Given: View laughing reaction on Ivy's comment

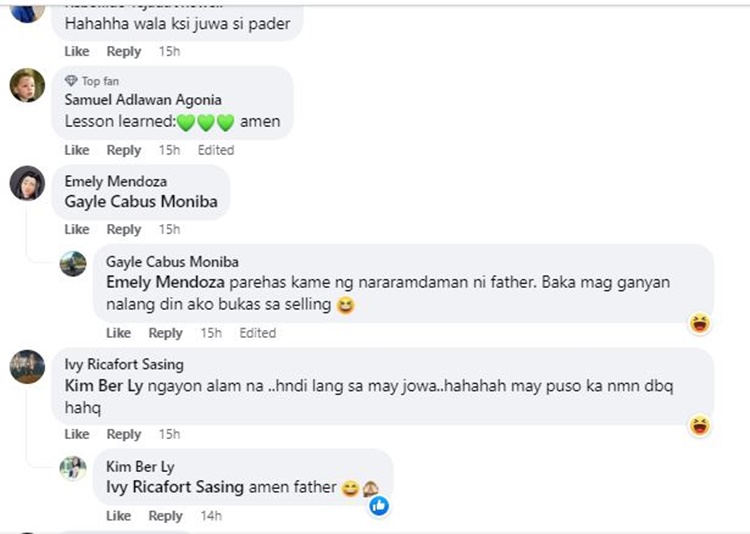Looking at the screenshot, I should (700, 426).
